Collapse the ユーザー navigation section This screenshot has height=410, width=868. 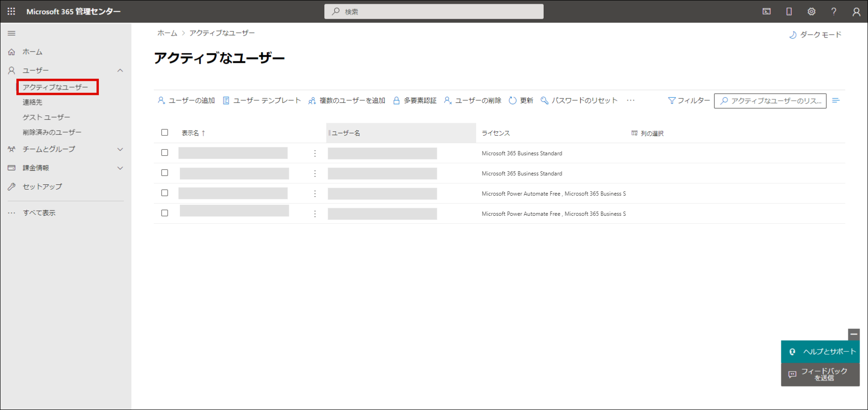120,70
